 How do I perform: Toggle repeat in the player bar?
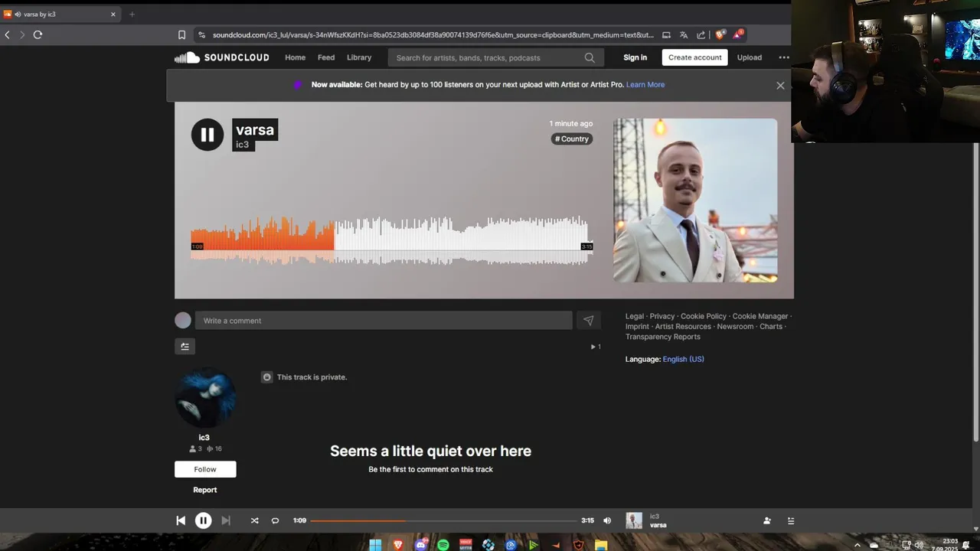point(275,520)
